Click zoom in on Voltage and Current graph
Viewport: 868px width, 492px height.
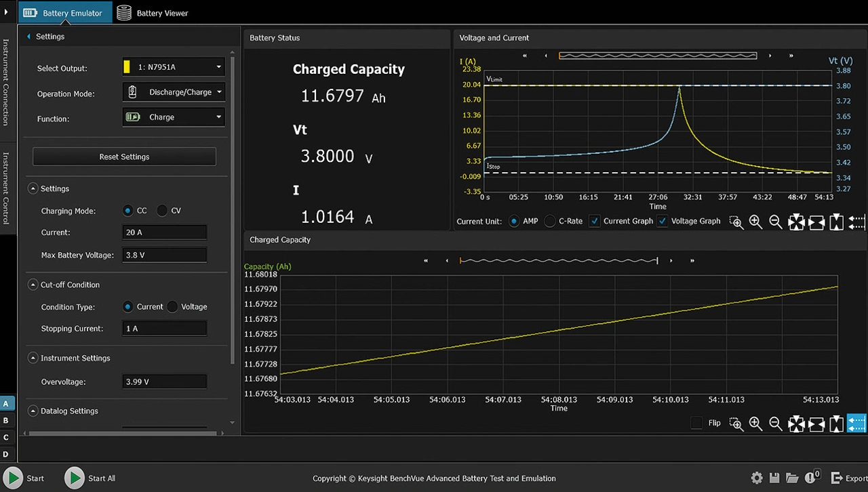[x=755, y=222]
